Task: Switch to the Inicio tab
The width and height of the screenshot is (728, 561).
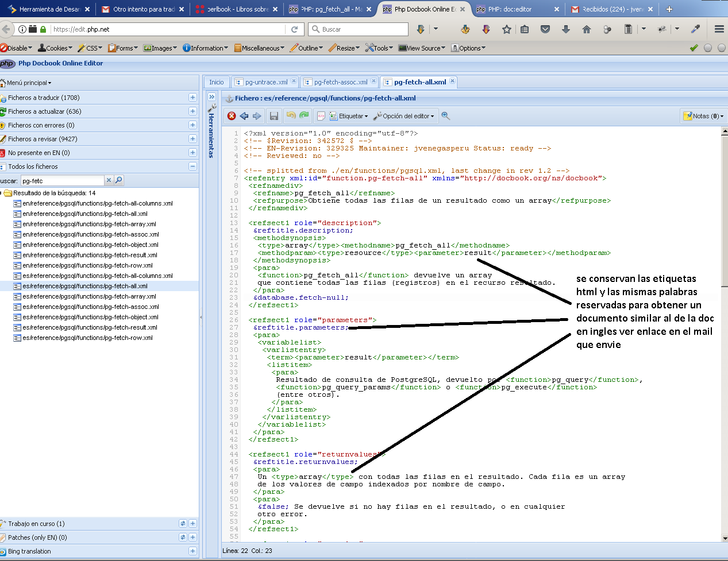Action: point(217,82)
